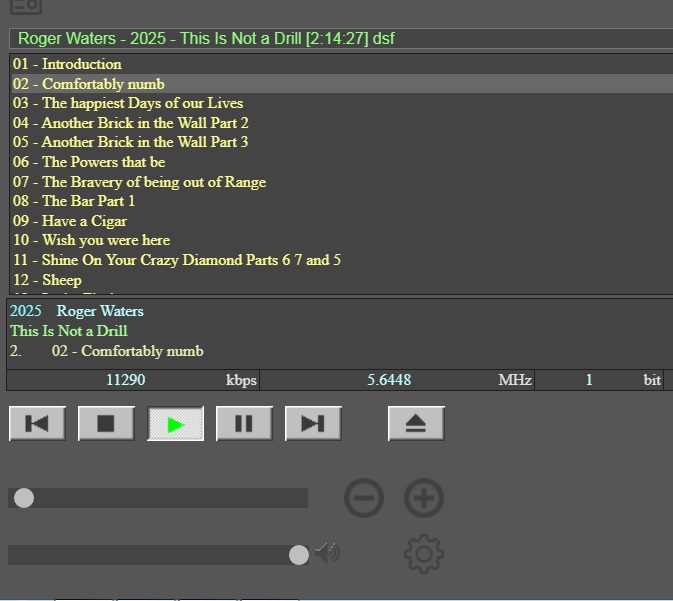Select track 01 - Introduction
The height and width of the screenshot is (601, 673).
[67, 64]
